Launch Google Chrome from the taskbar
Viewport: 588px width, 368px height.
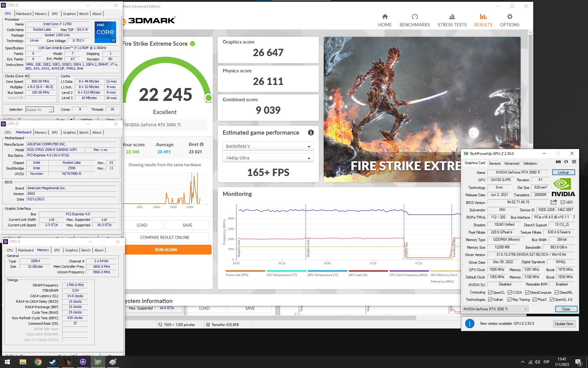tap(38, 362)
